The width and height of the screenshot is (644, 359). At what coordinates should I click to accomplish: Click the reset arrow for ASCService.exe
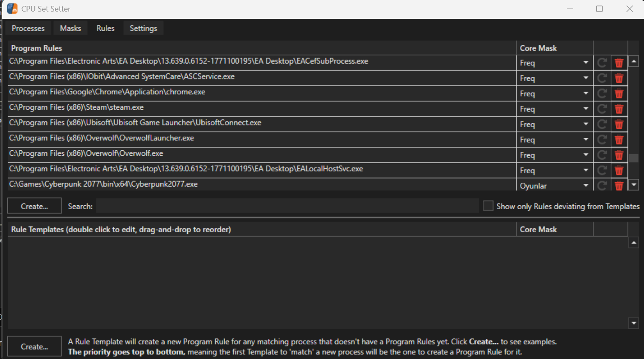click(x=602, y=79)
